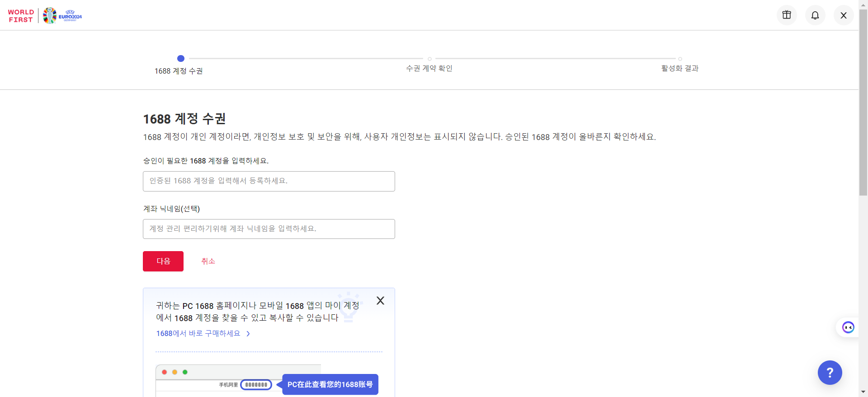868x397 pixels.
Task: Focus the 계좌 닉네임 input field
Action: [269, 229]
